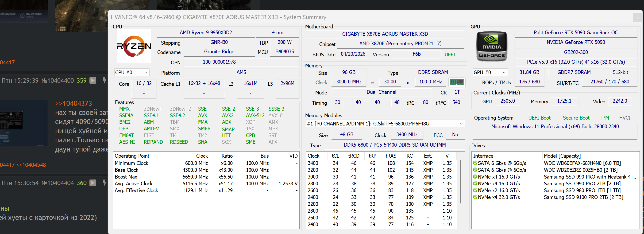Click the HVCI status label
Image resolution: width=644 pixels, height=234 pixels.
tap(625, 118)
